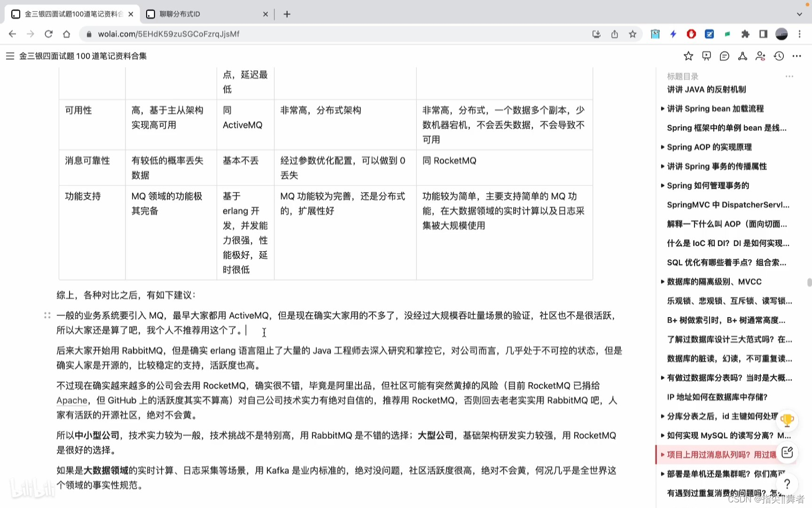812x508 pixels.
Task: Open a new browser tab
Action: [287, 14]
